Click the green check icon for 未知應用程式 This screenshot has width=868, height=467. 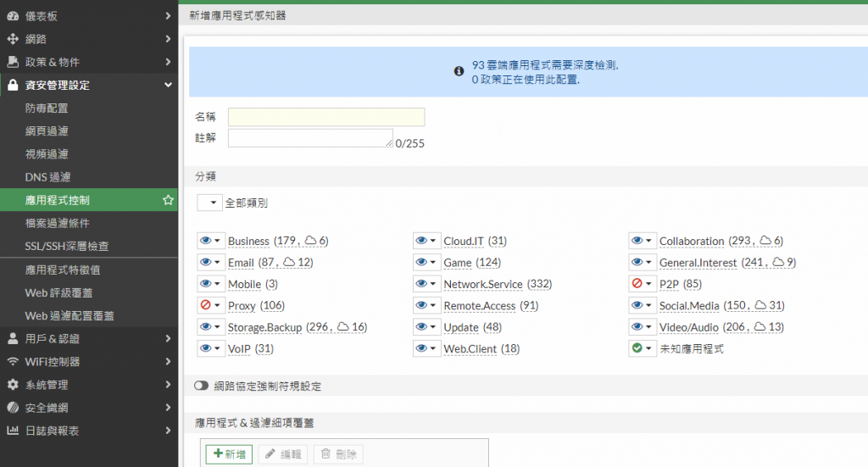click(637, 348)
